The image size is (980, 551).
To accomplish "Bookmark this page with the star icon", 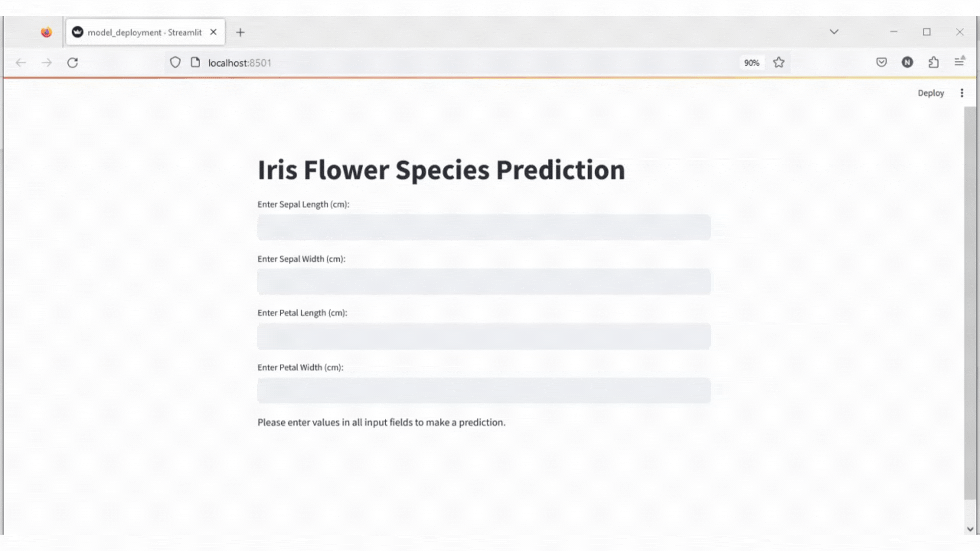I will (x=778, y=62).
